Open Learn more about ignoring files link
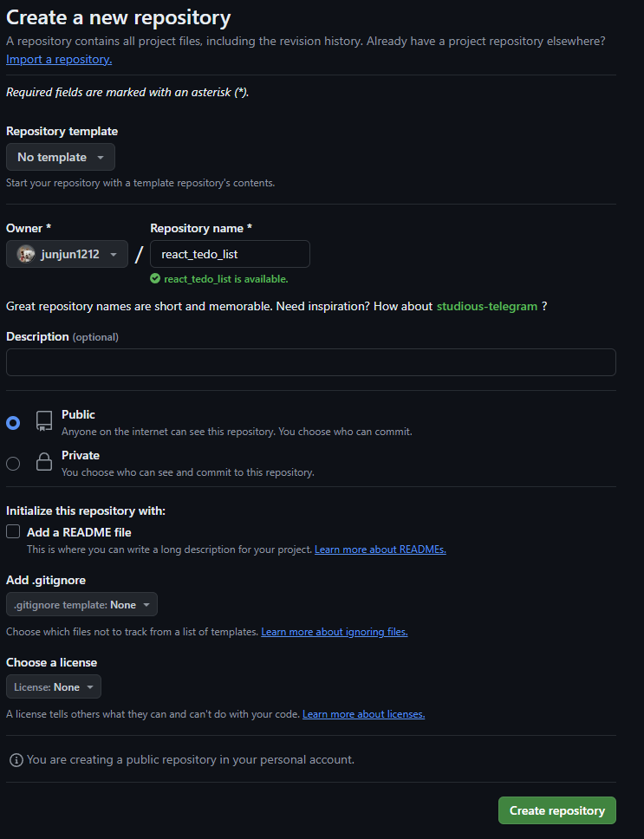644x839 pixels. coord(335,632)
